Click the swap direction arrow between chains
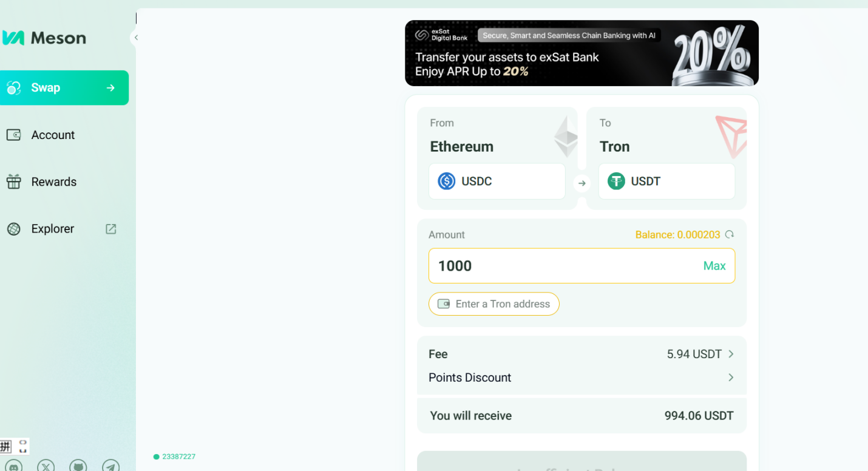Viewport: 868px width, 471px height. (581, 183)
